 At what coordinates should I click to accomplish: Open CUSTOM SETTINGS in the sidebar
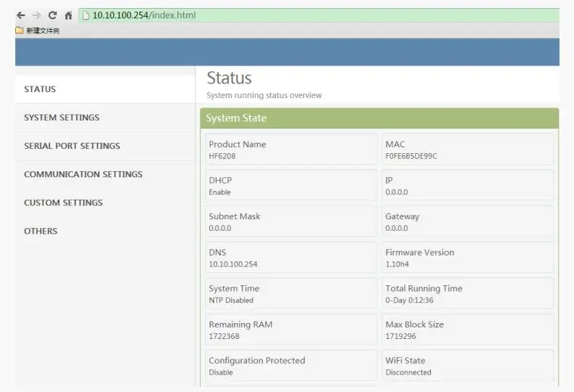point(105,203)
